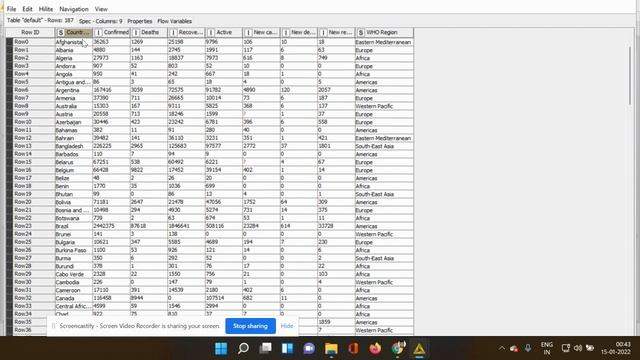Click the battery tray icon
This screenshot has height=360, width=640.
590,348
